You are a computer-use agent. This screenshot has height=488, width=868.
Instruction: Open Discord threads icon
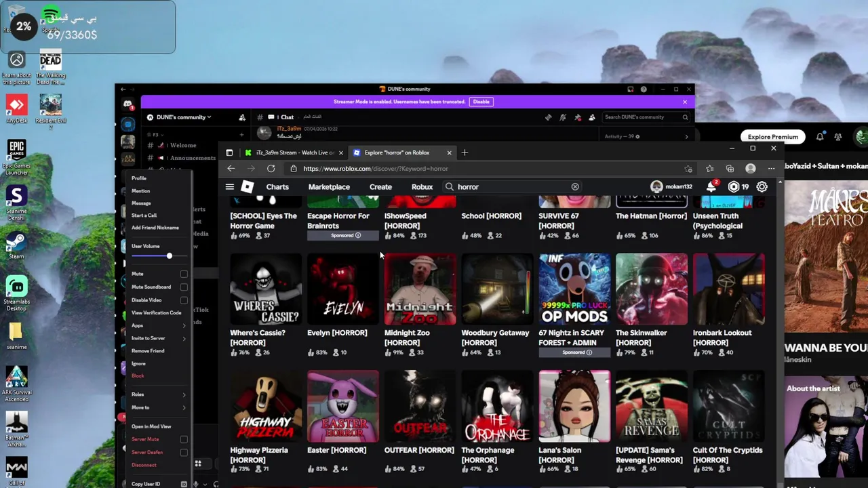coord(548,117)
